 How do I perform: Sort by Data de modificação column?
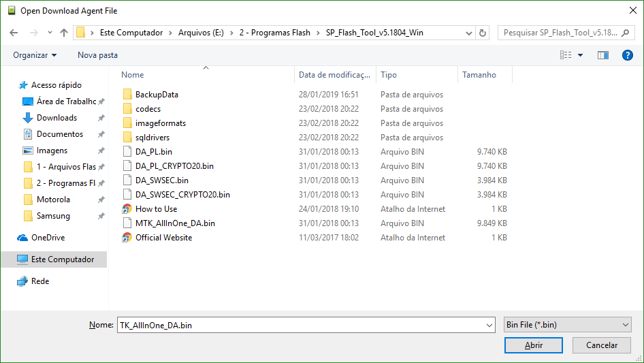tap(335, 75)
